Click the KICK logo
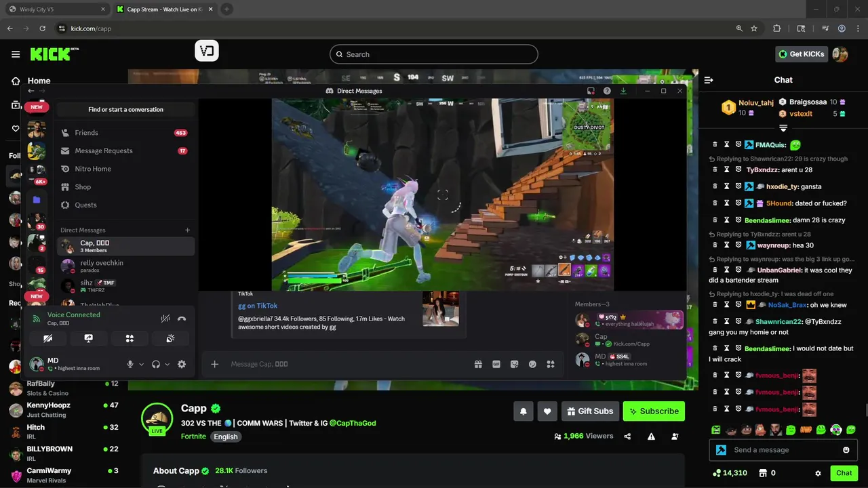Screen dimensions: 868x488 click(x=54, y=54)
